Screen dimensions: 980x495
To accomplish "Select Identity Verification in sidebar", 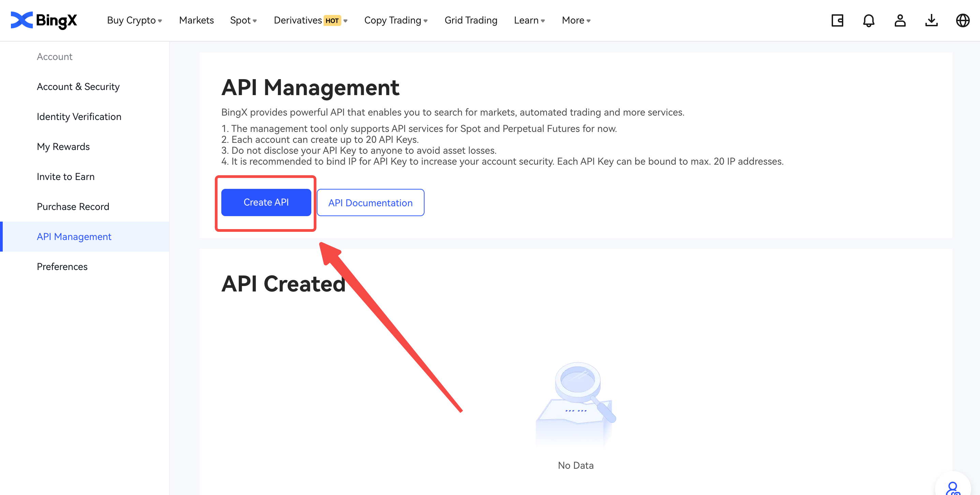I will pyautogui.click(x=85, y=117).
